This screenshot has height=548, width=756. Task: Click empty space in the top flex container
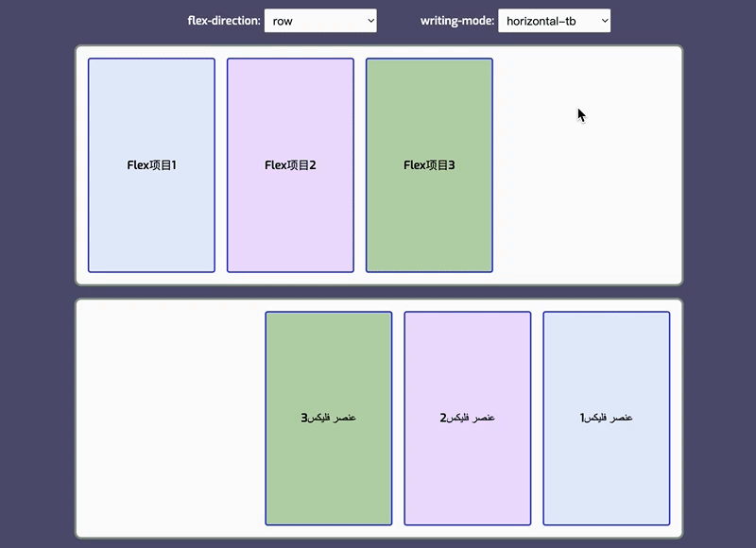[586, 208]
